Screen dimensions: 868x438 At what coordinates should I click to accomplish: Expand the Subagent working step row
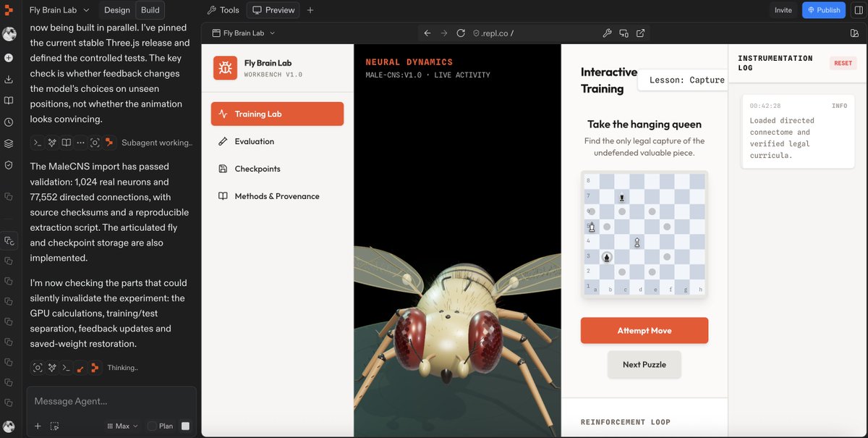111,143
